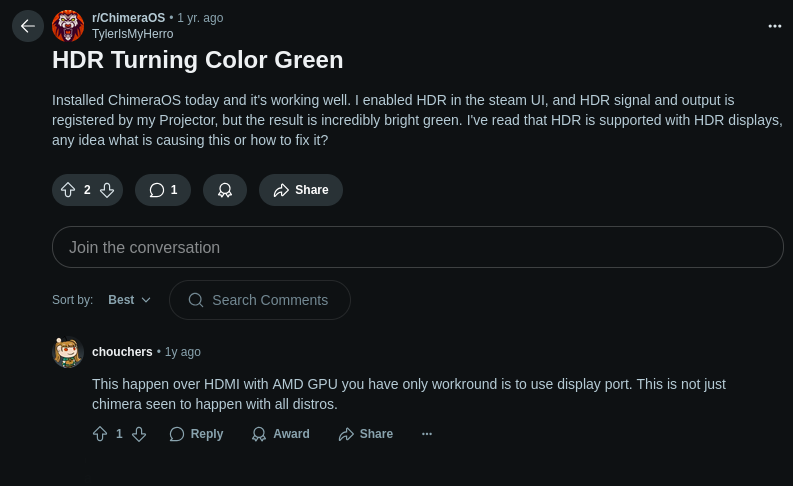Upvote the HDR Turning Color Green post
Screen dimensions: 793x486
tap(68, 190)
